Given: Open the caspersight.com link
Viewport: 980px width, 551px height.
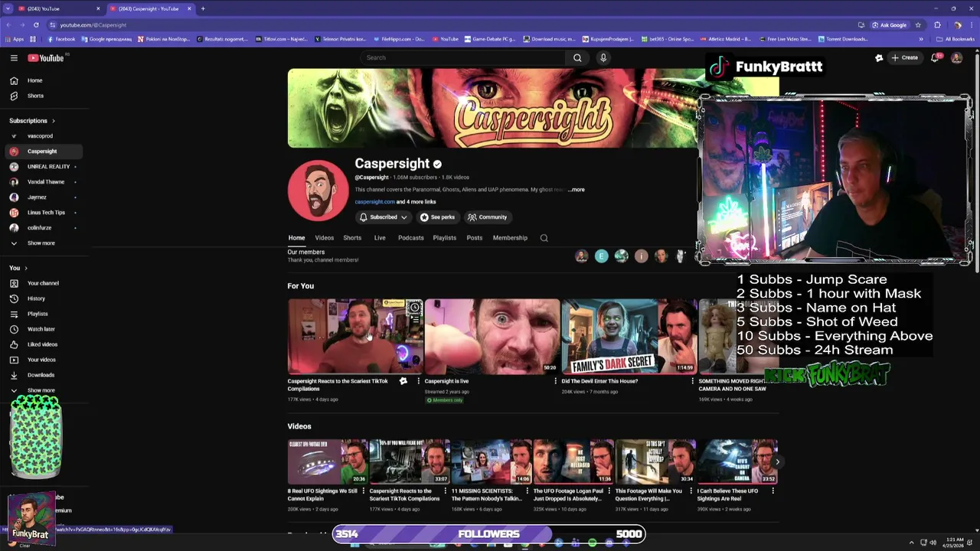Looking at the screenshot, I should 374,202.
